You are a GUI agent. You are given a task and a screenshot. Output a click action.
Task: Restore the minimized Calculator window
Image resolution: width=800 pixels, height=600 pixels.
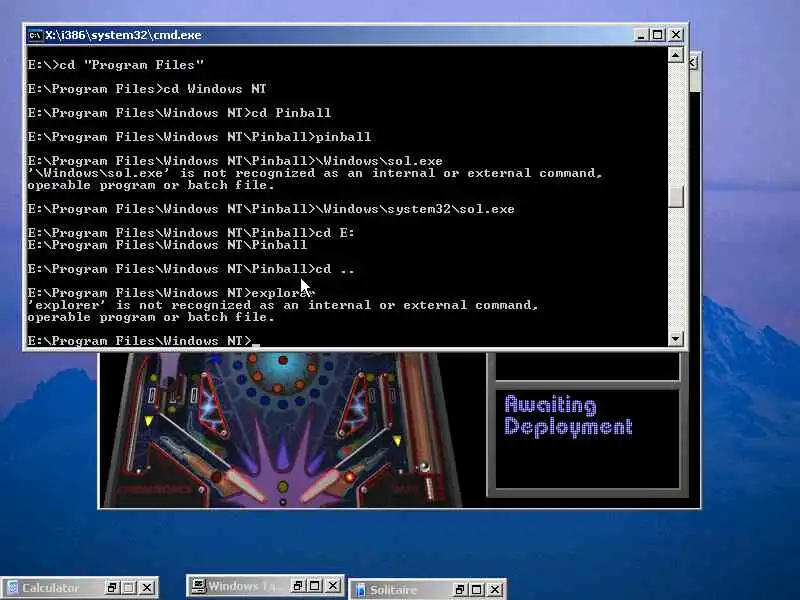112,588
